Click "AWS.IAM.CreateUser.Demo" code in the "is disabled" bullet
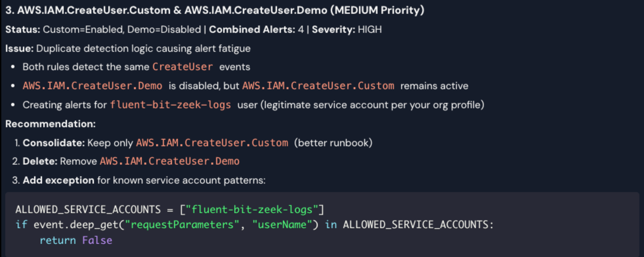Viewport: 644px width, 257px height. click(x=92, y=86)
